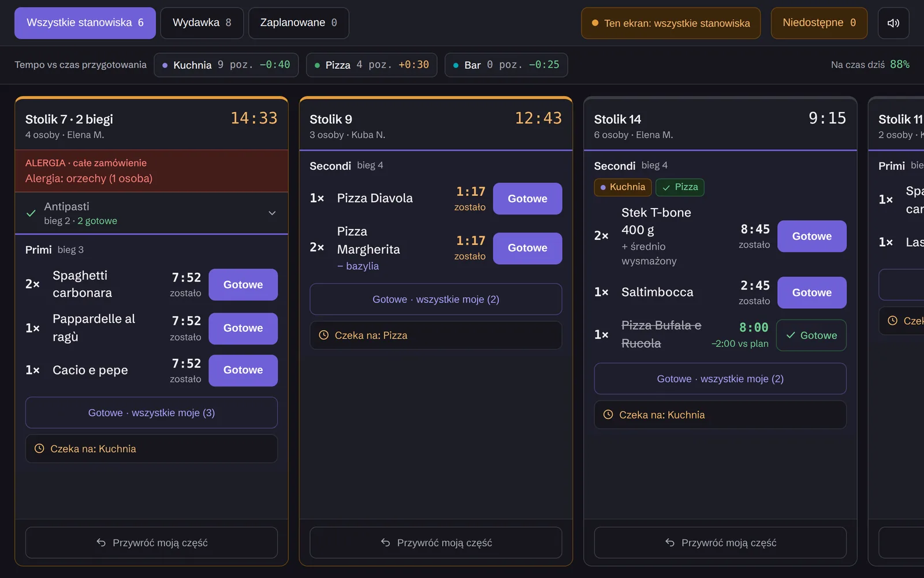
Task: Mark Stek T-bone as Gotowe
Action: [x=812, y=236]
